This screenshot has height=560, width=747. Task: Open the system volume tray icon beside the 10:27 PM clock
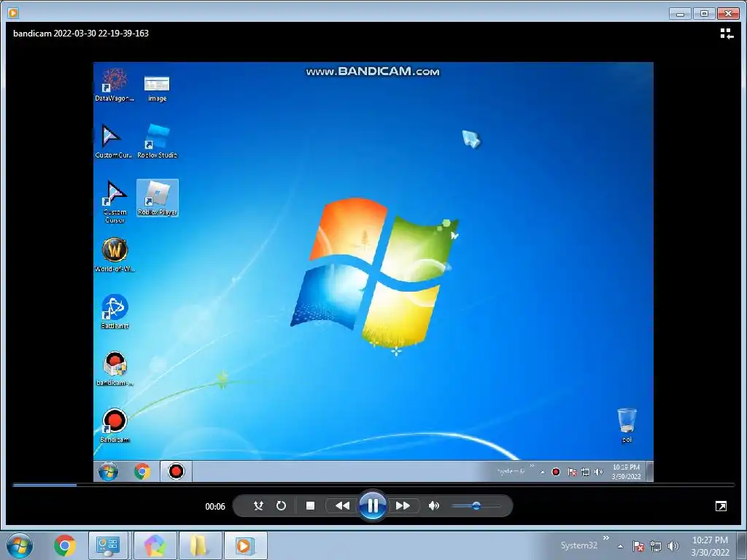[x=673, y=546]
